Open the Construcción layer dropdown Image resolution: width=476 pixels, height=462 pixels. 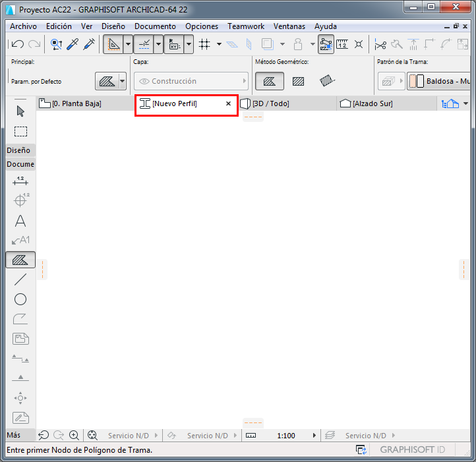(x=191, y=81)
